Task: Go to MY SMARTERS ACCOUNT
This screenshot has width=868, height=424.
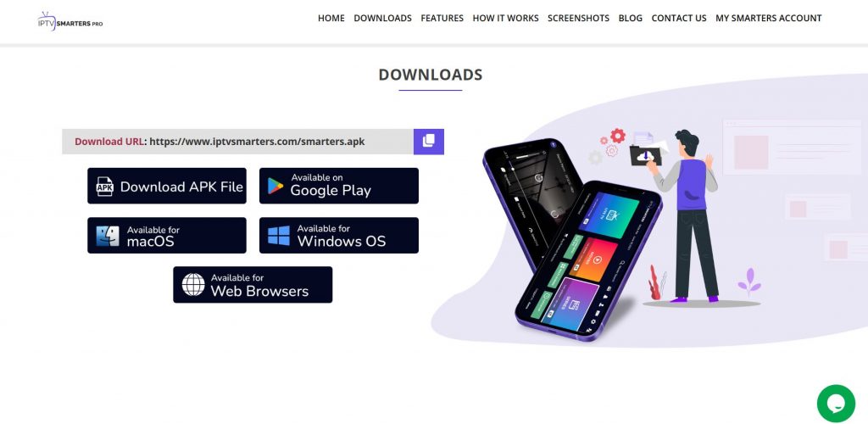Action: (x=768, y=19)
